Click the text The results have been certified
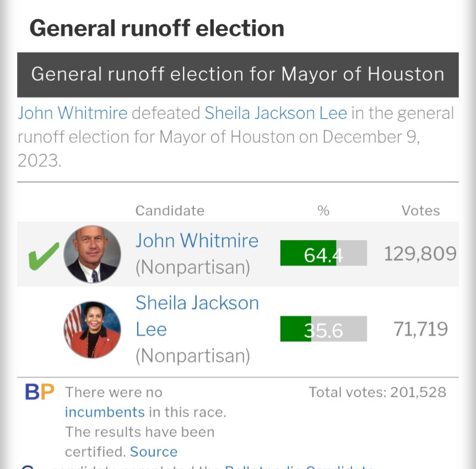Screen dimensions: 476x469 tap(139, 441)
